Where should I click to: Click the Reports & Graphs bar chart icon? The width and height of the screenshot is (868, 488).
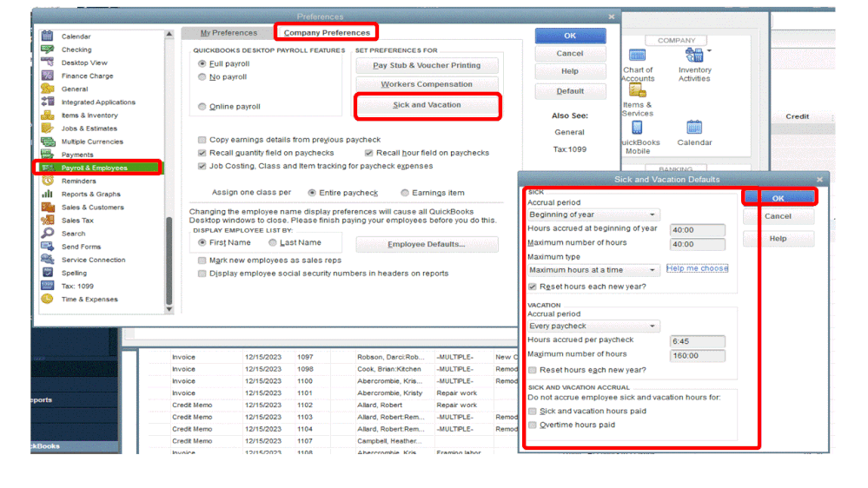point(48,195)
